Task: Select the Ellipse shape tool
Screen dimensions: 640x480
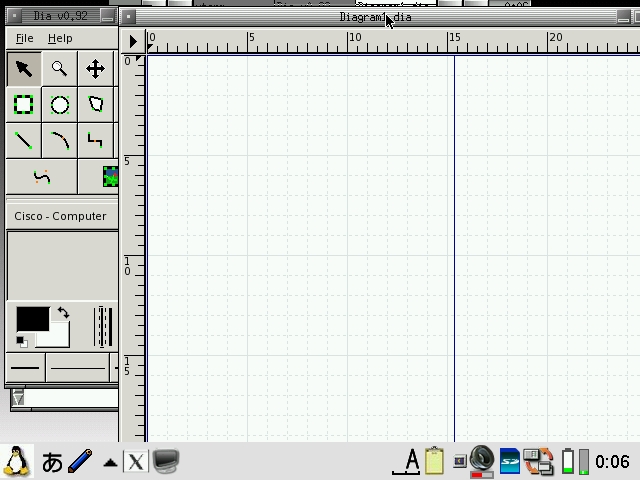Action: click(60, 105)
